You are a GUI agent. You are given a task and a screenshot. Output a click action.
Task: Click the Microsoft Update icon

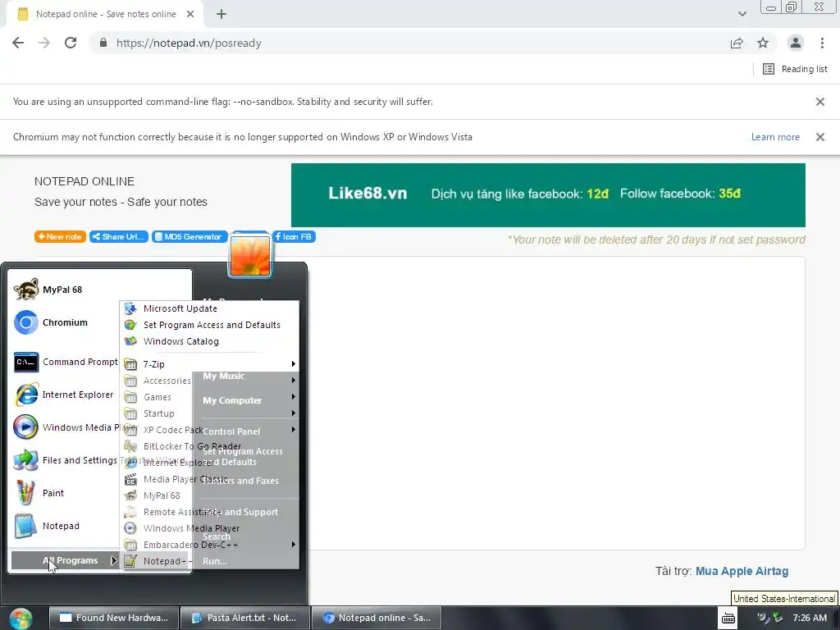[130, 308]
